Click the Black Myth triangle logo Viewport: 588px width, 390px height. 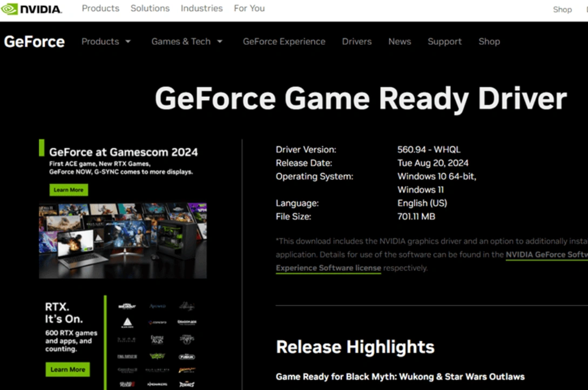click(127, 322)
